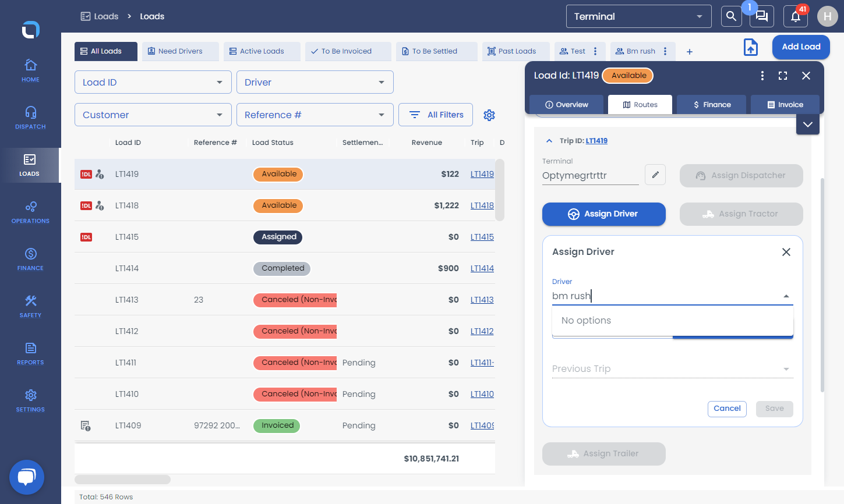Edit the terminal with pencil icon
844x504 pixels.
pos(655,175)
